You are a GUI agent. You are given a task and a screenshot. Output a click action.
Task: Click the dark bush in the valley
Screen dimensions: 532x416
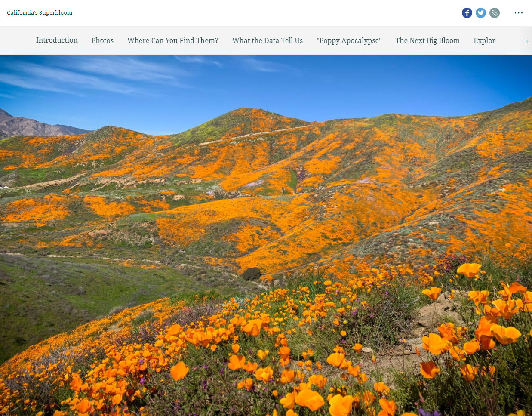[x=251, y=274]
